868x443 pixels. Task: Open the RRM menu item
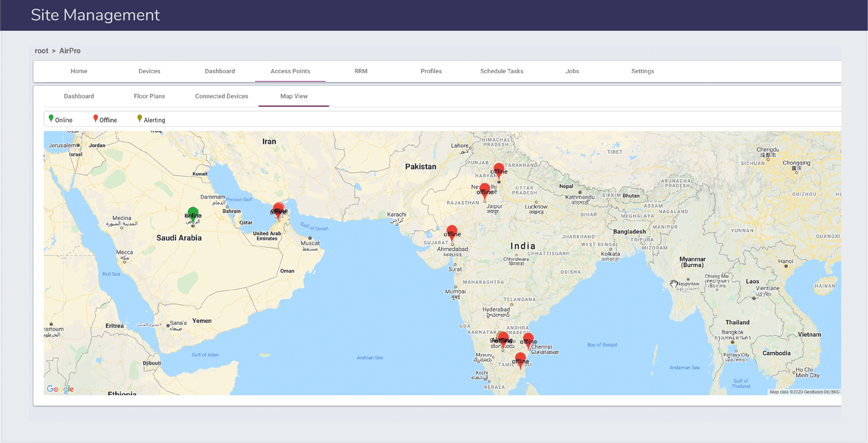[361, 71]
